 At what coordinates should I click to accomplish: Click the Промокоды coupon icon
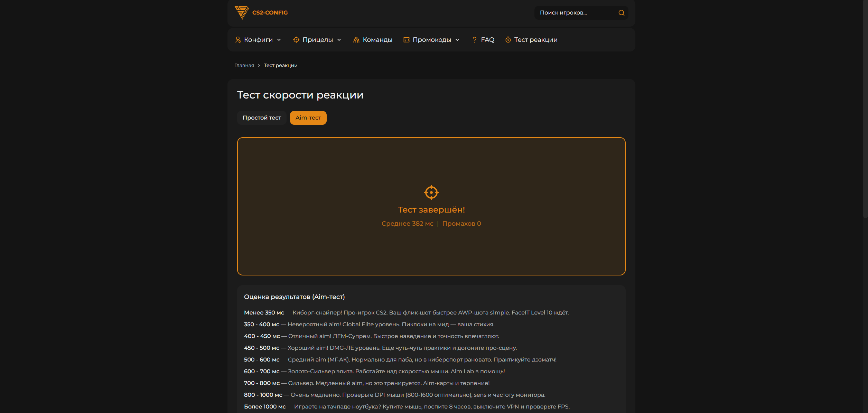click(407, 40)
